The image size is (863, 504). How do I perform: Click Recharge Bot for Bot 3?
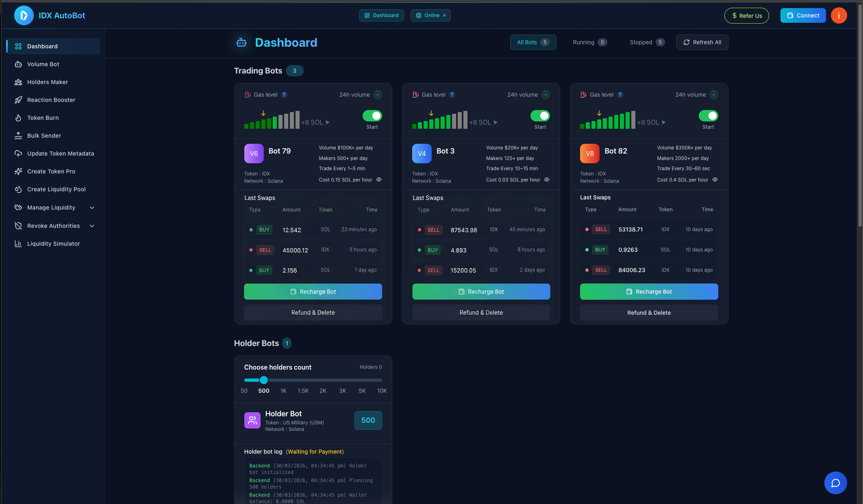click(481, 292)
